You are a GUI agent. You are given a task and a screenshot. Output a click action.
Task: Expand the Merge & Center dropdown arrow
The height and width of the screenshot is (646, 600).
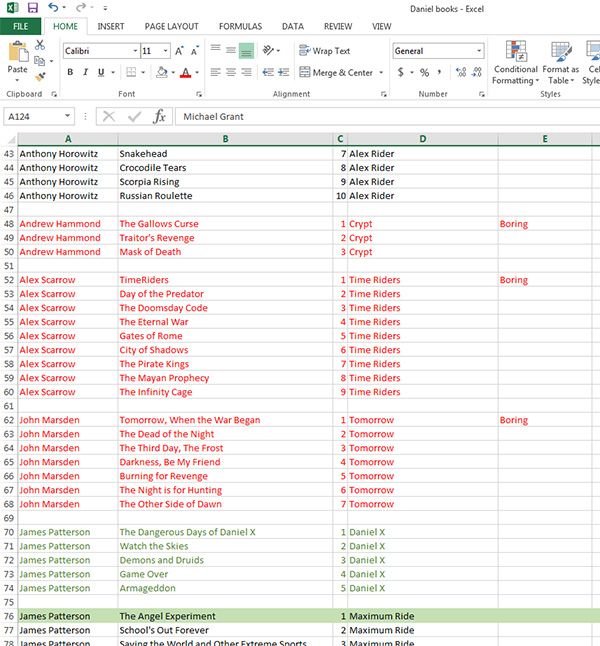[x=381, y=73]
